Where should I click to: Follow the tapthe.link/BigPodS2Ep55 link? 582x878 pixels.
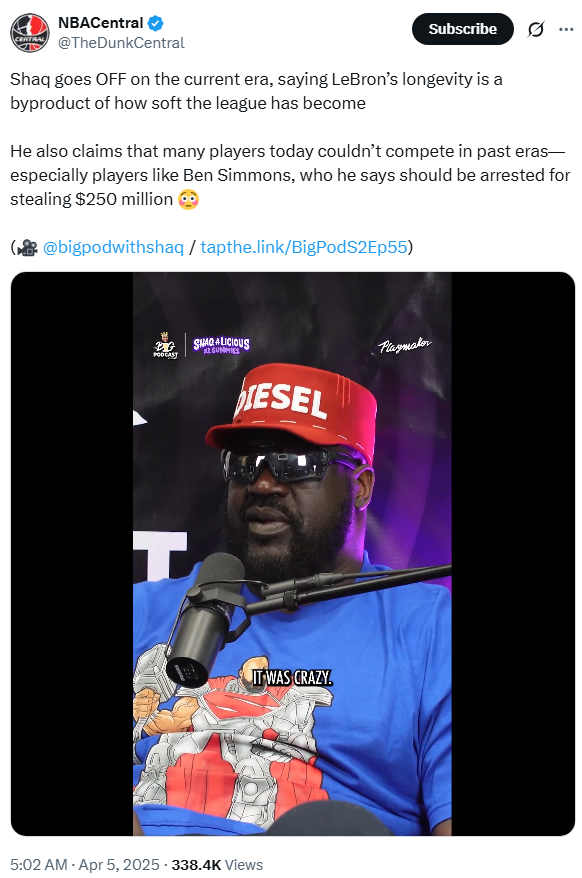[x=304, y=247]
